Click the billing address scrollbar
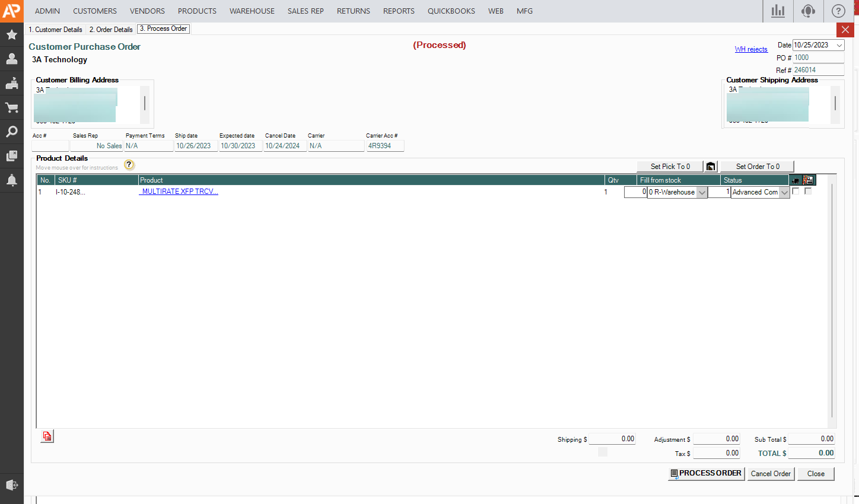Screen dimensions: 859x504 145,103
